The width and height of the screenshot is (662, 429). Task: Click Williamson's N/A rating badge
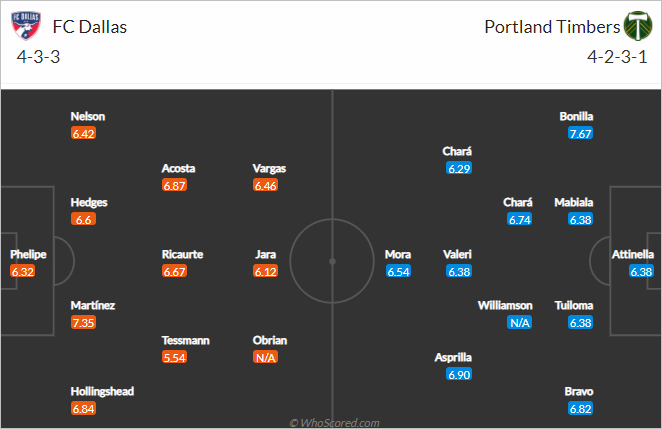click(520, 323)
